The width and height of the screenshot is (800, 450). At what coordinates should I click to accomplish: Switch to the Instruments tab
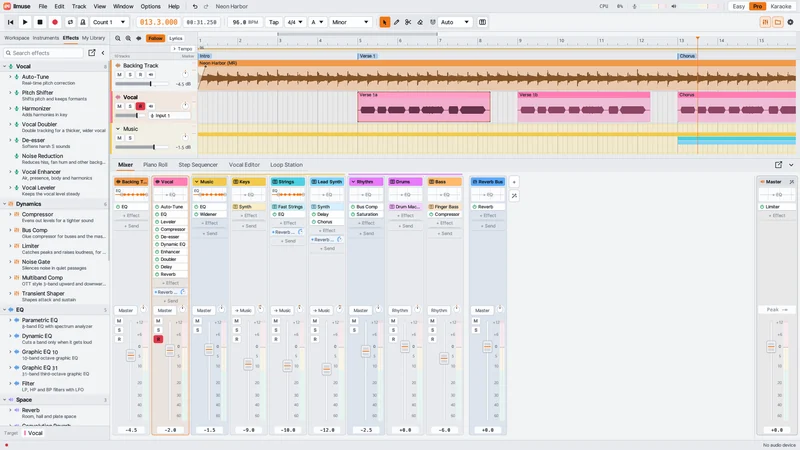pos(46,38)
